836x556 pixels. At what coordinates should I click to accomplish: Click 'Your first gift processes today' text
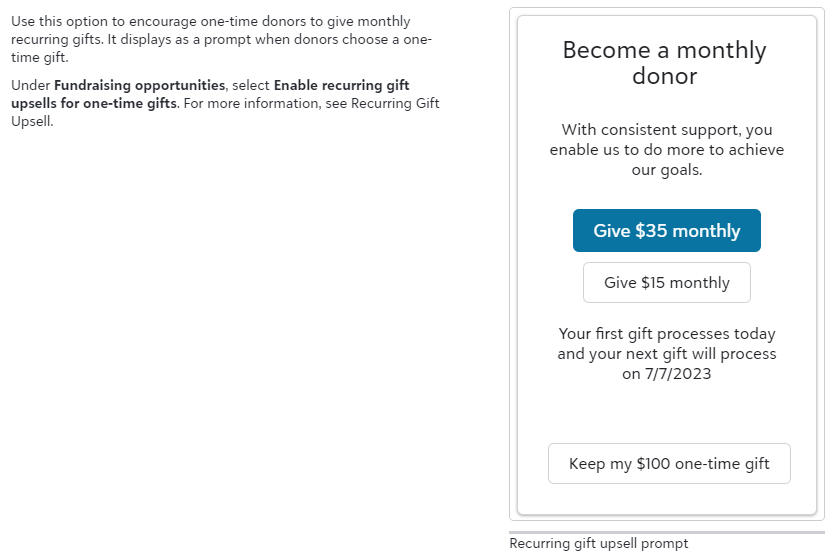tap(666, 334)
